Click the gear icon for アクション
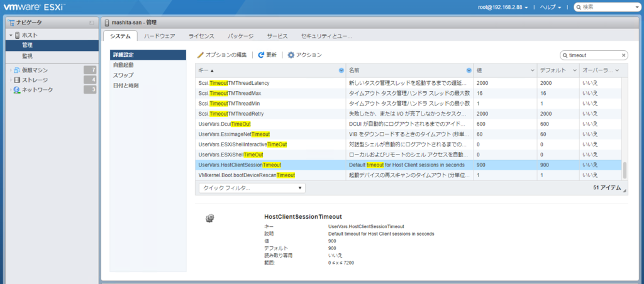 point(291,55)
